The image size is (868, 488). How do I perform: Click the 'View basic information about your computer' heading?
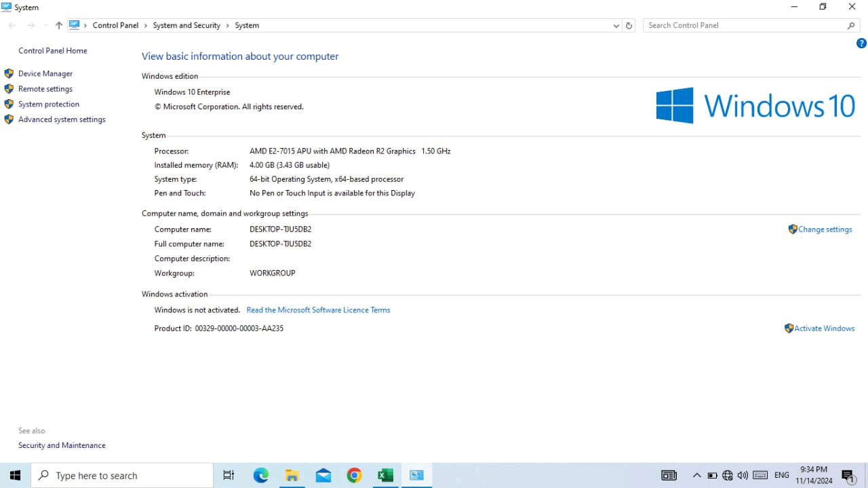point(240,56)
